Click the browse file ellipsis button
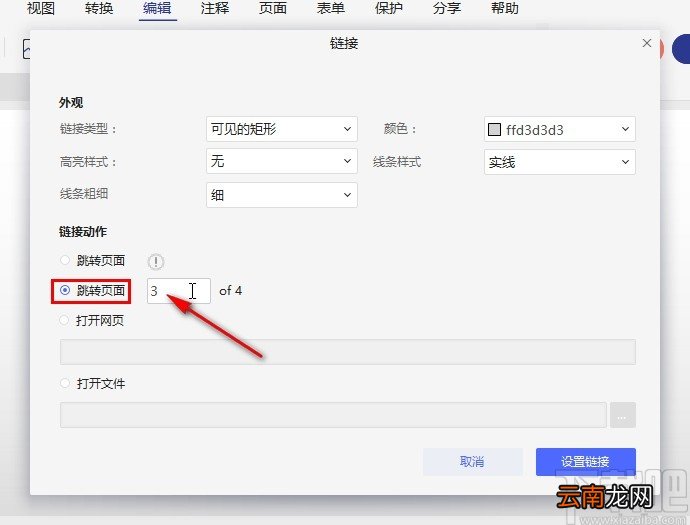690x525 pixels. (x=623, y=415)
